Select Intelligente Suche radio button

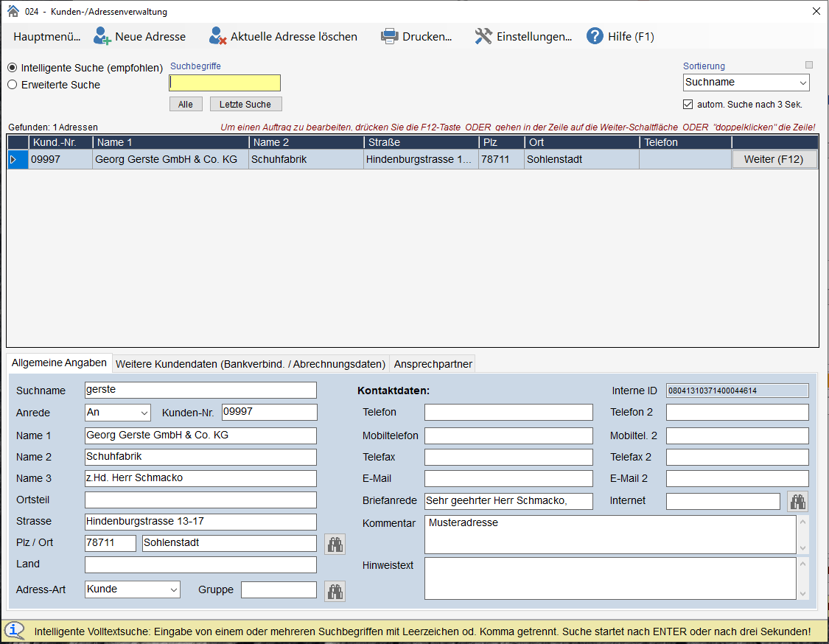point(13,68)
